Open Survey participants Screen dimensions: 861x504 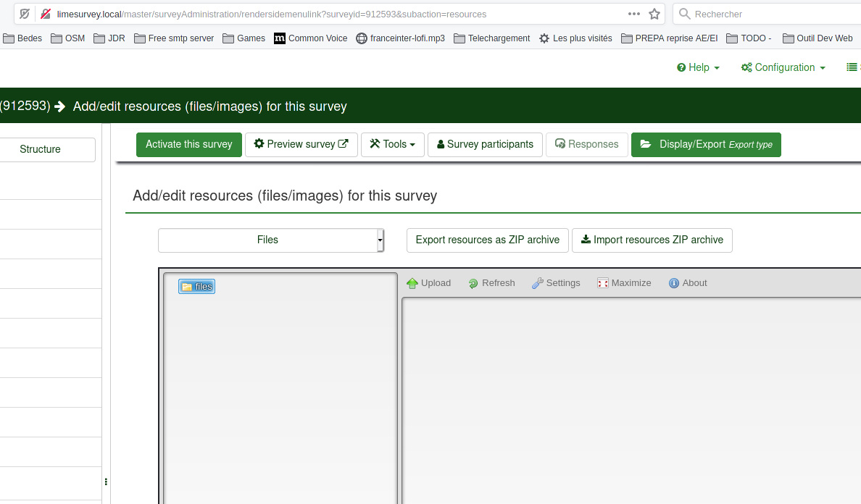click(x=484, y=144)
